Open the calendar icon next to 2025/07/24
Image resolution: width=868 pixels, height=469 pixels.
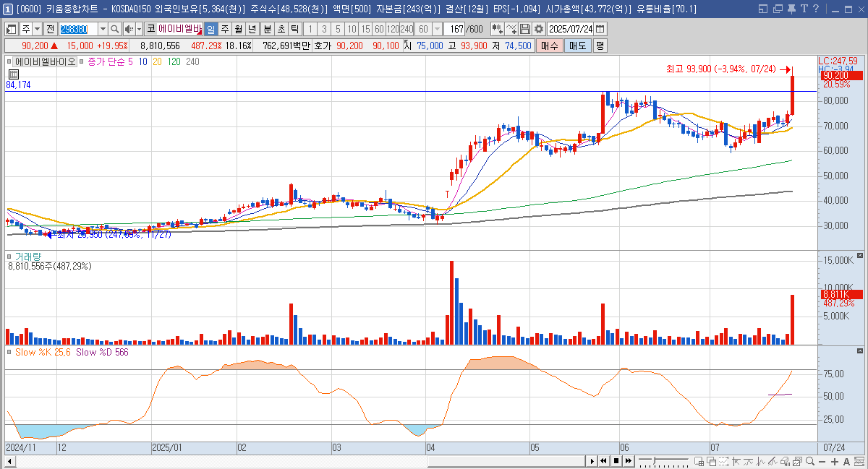(x=600, y=29)
